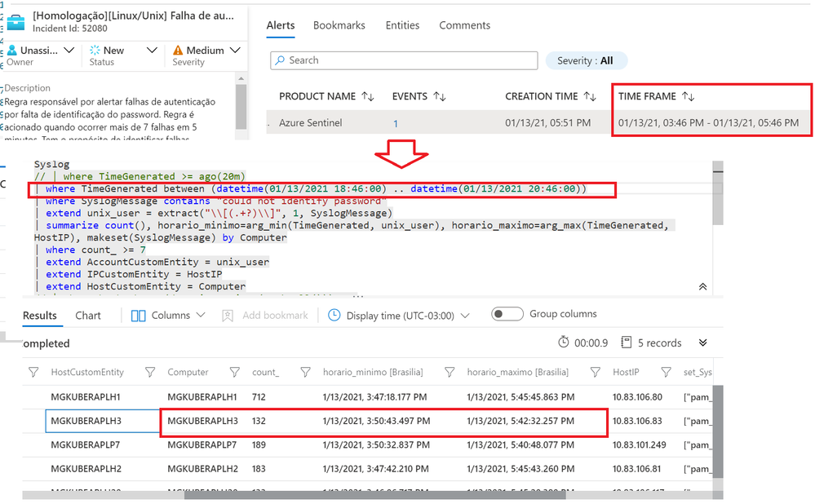Click the incident briefcase icon

(x=16, y=22)
